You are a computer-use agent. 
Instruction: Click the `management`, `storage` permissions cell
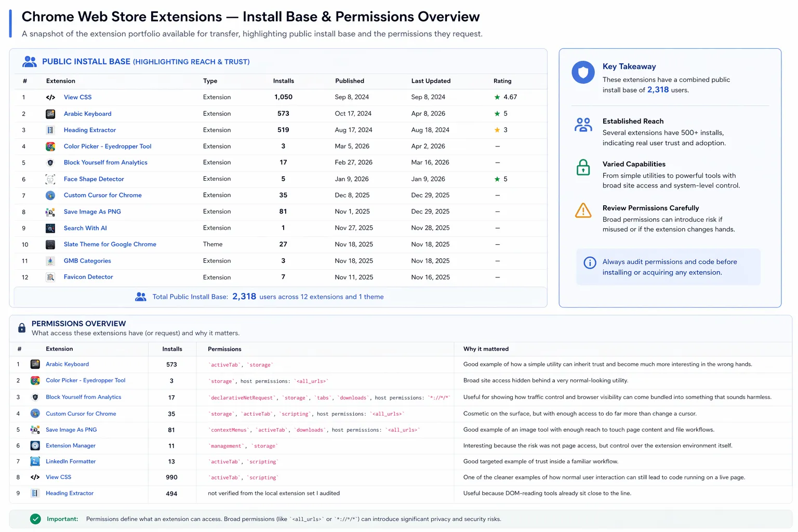(x=243, y=446)
